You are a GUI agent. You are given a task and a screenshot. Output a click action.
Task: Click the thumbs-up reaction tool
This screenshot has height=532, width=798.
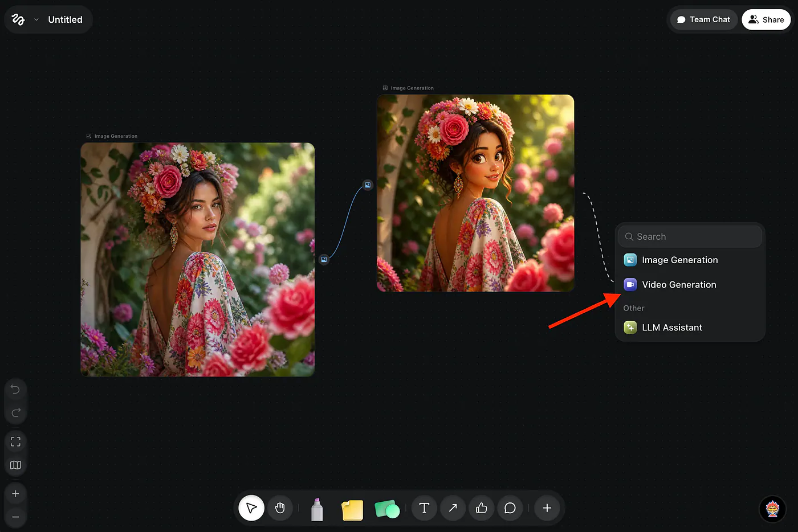[x=481, y=508]
